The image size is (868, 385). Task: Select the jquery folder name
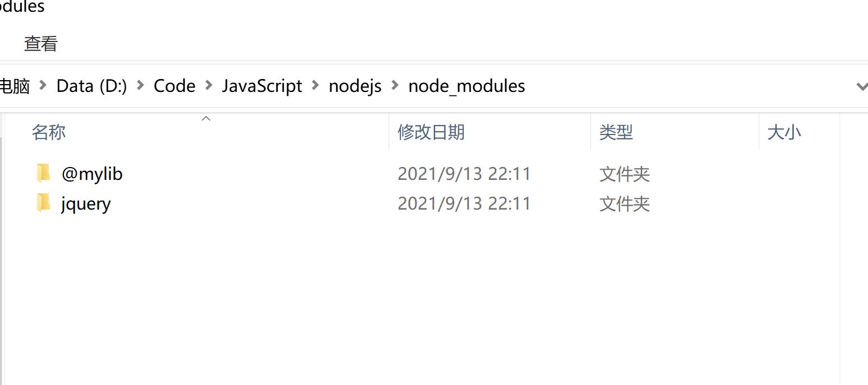tap(86, 203)
